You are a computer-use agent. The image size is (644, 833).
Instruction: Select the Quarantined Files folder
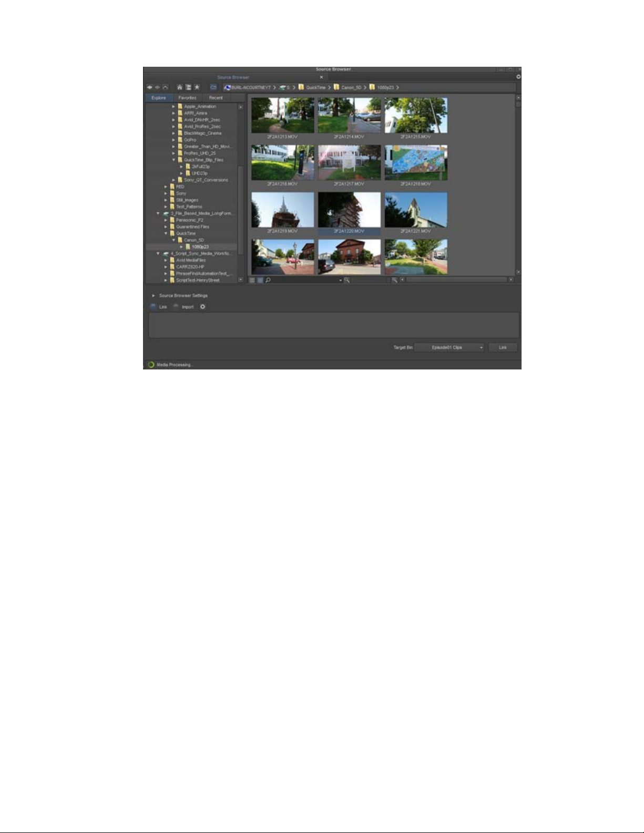(192, 227)
